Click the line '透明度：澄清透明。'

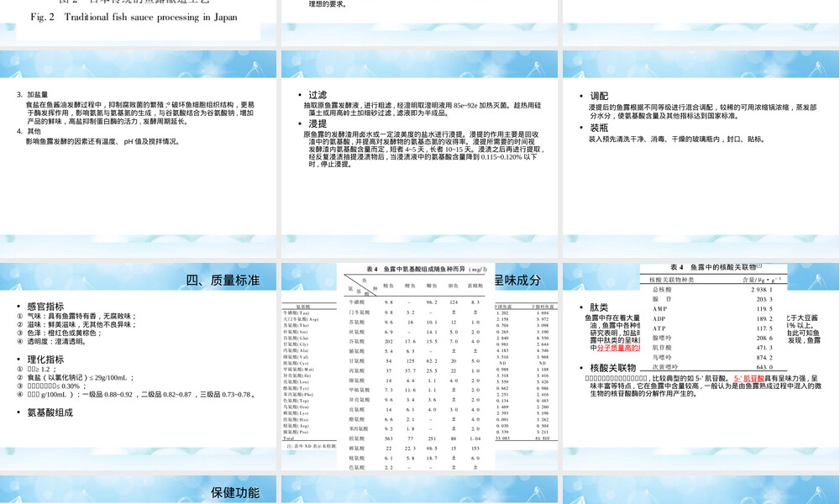point(57,341)
